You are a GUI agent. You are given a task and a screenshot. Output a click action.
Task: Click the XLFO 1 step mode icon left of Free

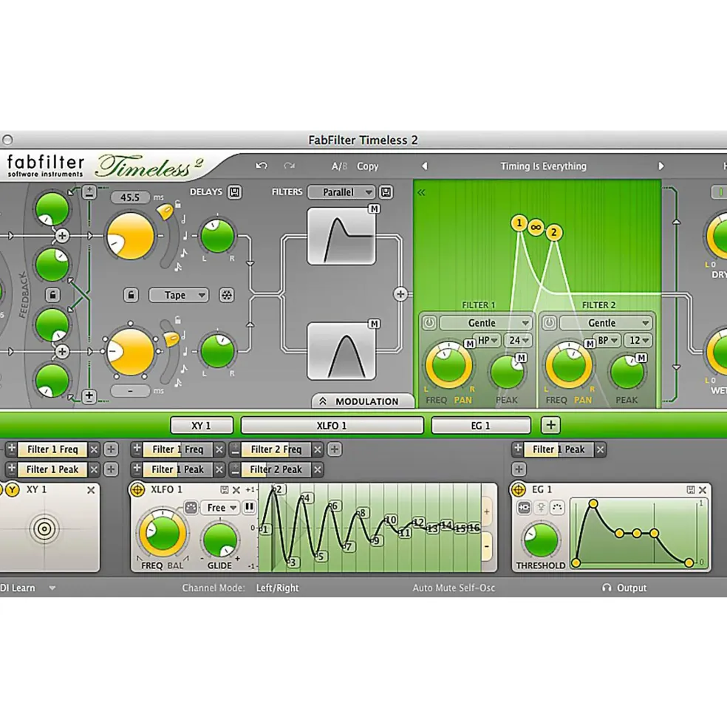coord(191,508)
